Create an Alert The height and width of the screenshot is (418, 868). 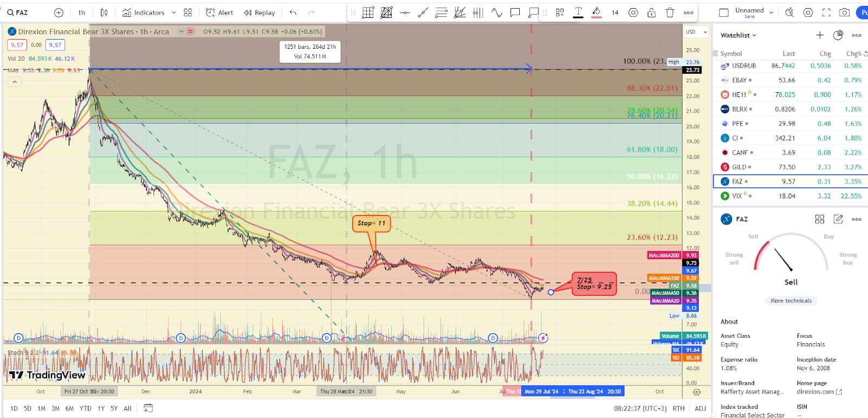coord(219,12)
